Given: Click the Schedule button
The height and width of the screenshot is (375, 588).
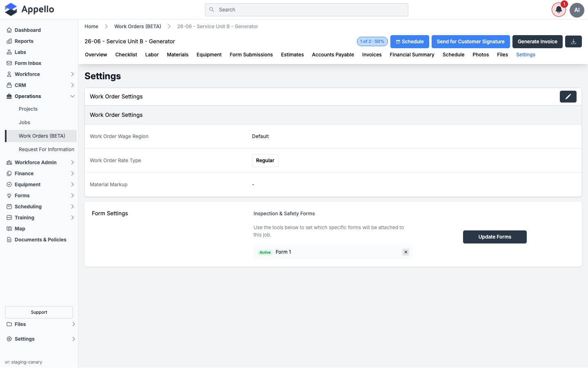Looking at the screenshot, I should [410, 42].
